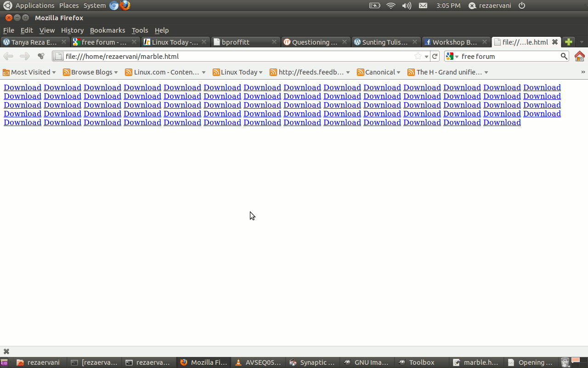Open a new tab with plus button
This screenshot has width=588, height=368.
pyautogui.click(x=569, y=42)
